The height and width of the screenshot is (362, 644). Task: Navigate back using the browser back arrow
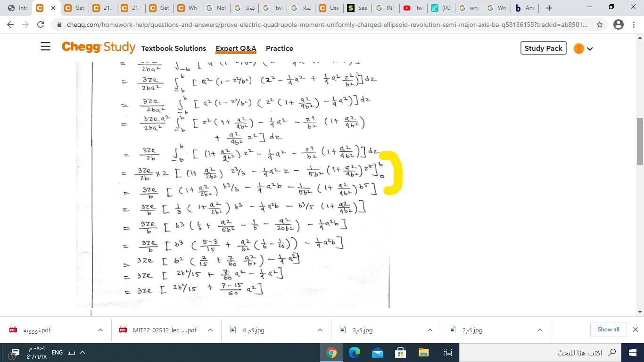(x=10, y=24)
